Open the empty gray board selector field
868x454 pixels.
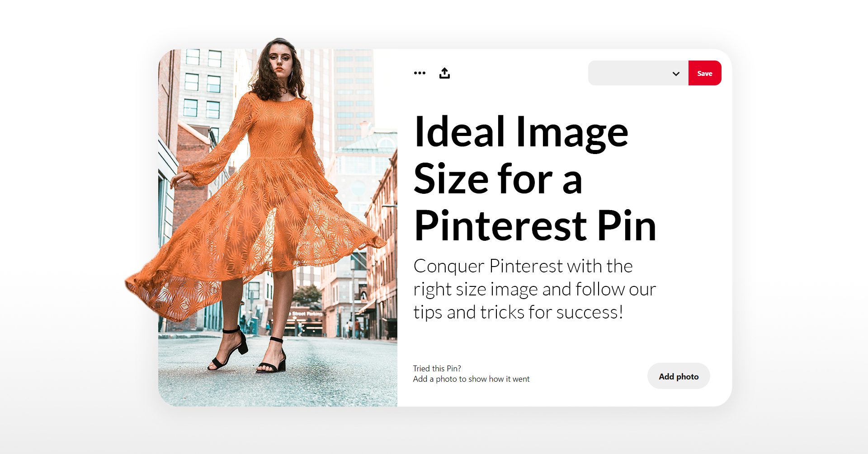point(638,73)
